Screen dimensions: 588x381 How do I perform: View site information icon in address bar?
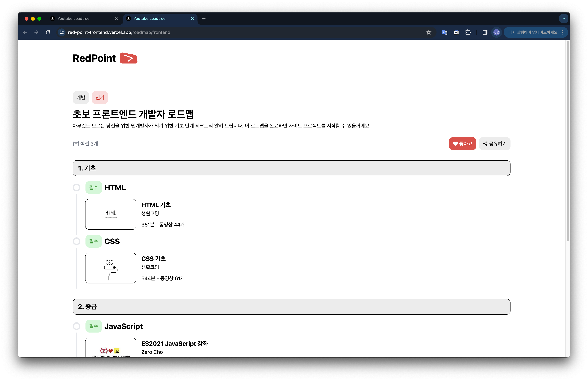(x=62, y=32)
